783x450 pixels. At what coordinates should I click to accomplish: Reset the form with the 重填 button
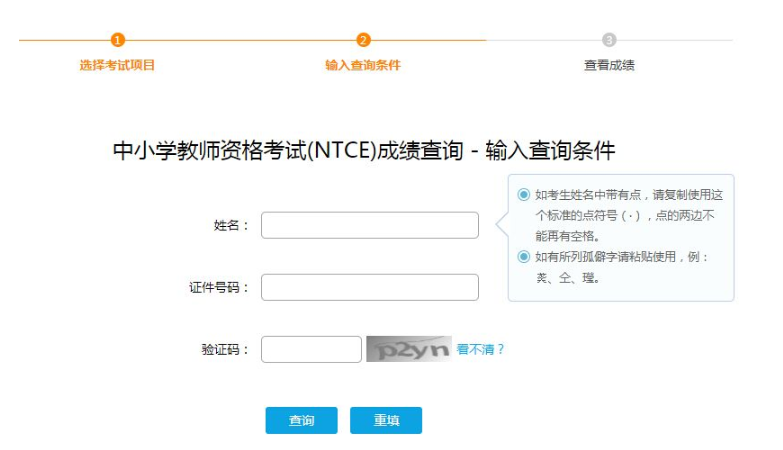[386, 421]
